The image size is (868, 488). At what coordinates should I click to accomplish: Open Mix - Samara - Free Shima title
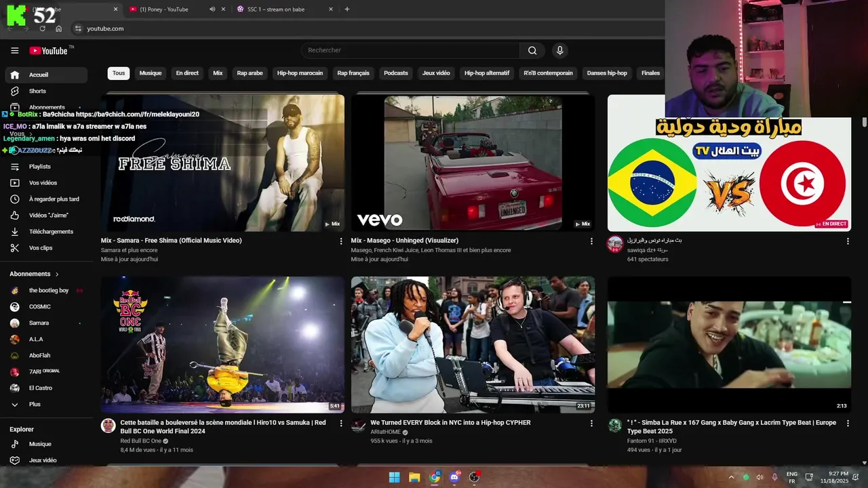171,241
